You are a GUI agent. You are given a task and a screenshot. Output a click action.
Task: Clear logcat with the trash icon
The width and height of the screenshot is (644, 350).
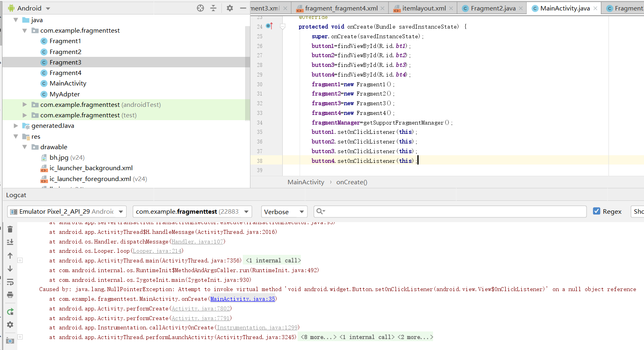pos(10,229)
